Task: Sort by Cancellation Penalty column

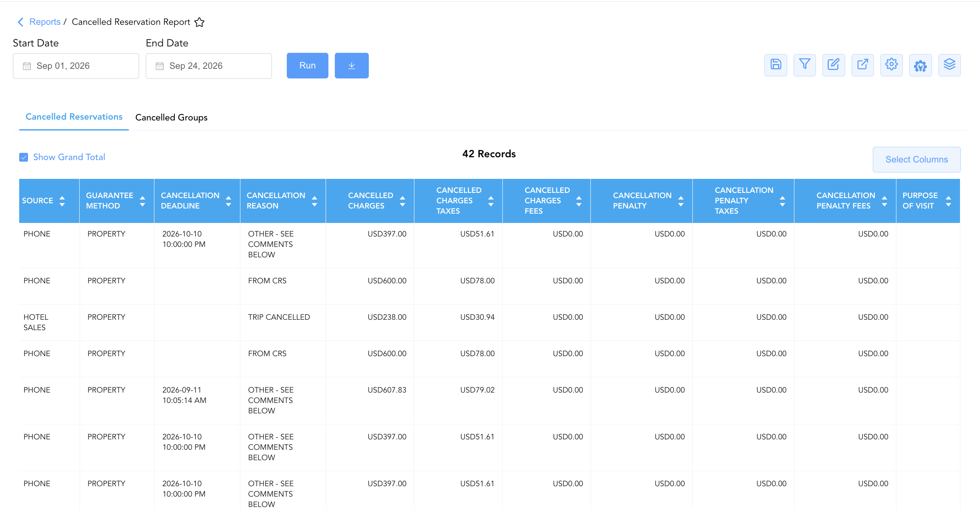Action: 681,201
